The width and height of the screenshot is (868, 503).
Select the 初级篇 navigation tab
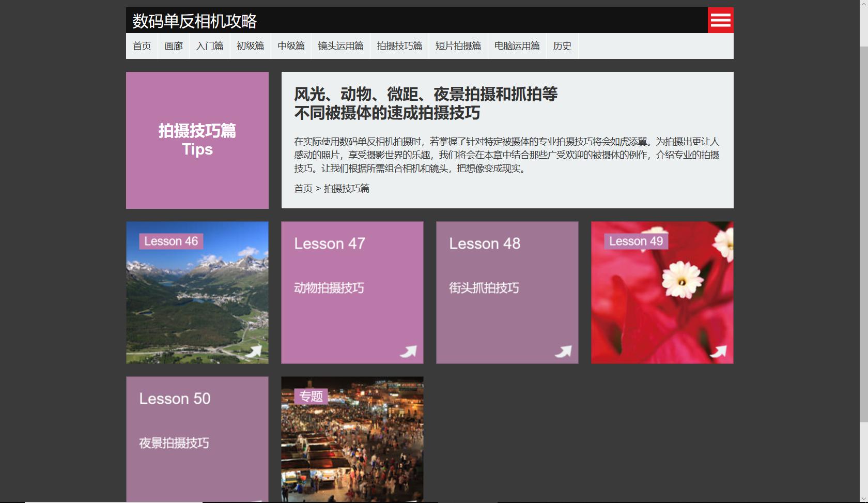pyautogui.click(x=250, y=46)
